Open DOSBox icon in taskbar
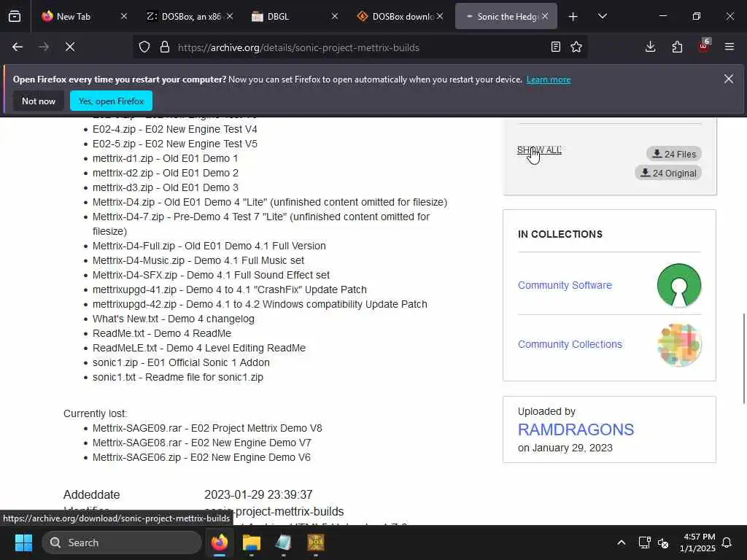747x560 pixels. point(315,542)
